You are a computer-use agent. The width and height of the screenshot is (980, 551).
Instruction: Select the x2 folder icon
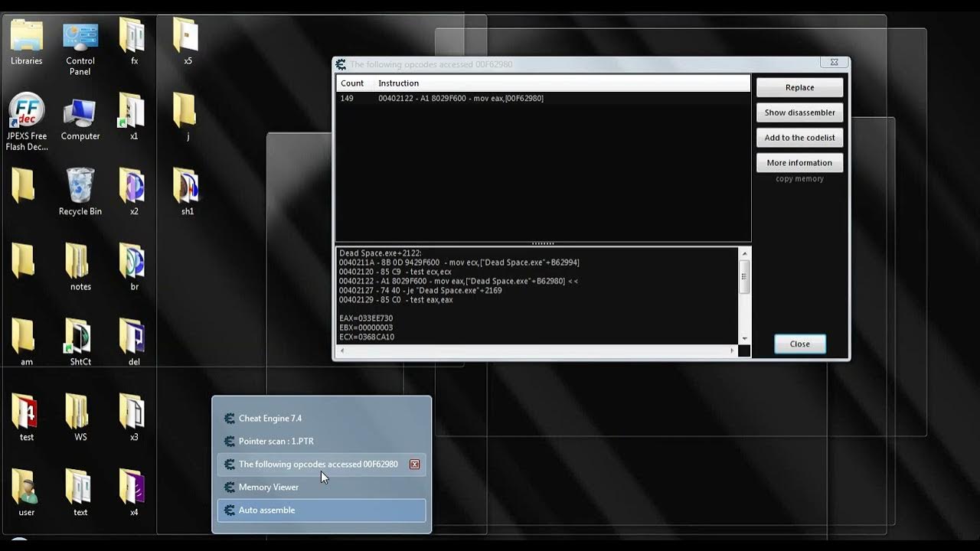pyautogui.click(x=134, y=193)
